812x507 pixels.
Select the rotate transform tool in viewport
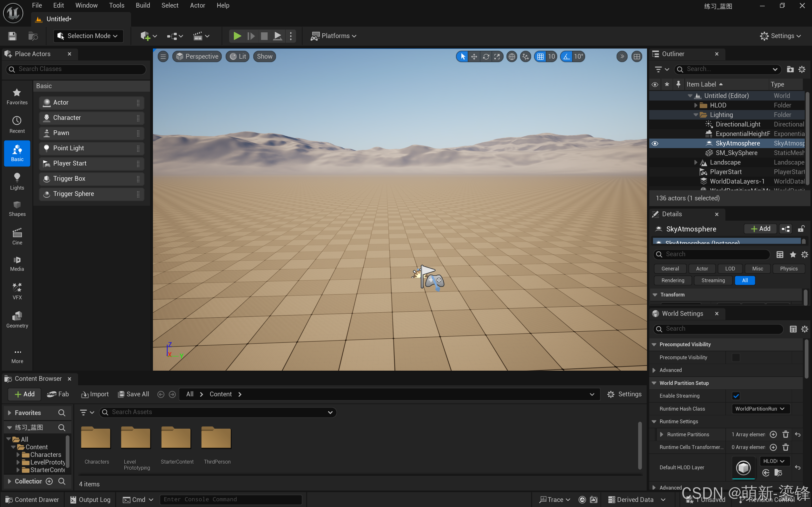click(485, 56)
